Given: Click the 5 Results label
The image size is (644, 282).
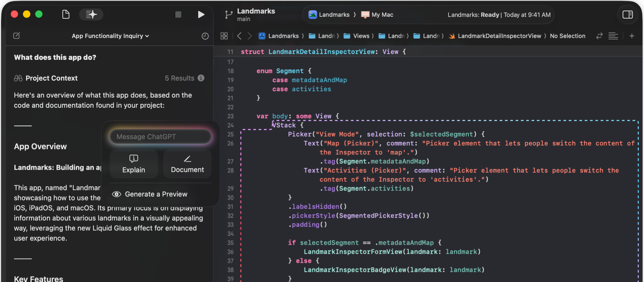Looking at the screenshot, I should tap(179, 78).
